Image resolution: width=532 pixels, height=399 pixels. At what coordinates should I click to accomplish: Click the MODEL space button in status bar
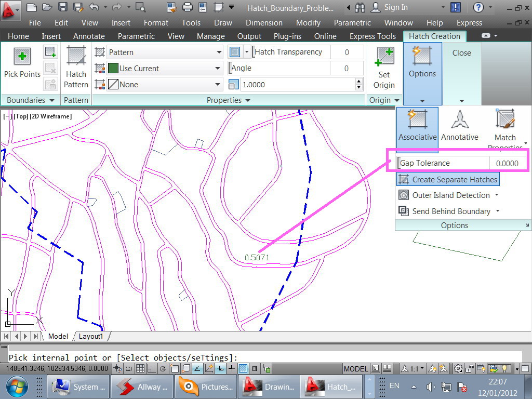tap(355, 368)
